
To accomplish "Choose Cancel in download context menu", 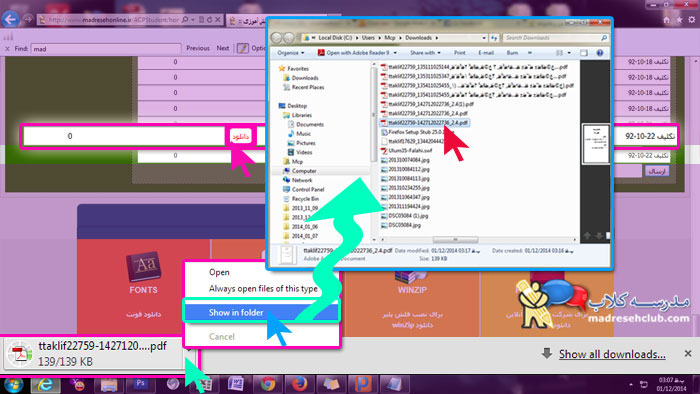I will pyautogui.click(x=221, y=336).
